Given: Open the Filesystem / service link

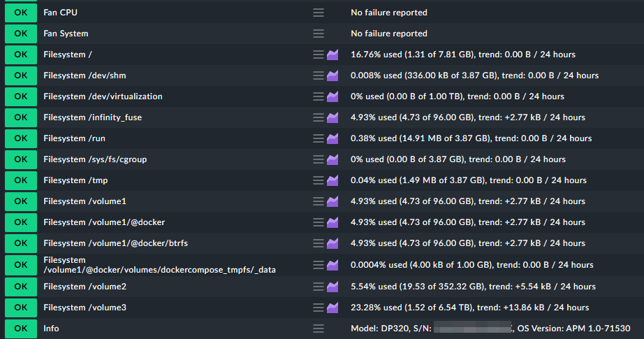Looking at the screenshot, I should (x=68, y=55).
